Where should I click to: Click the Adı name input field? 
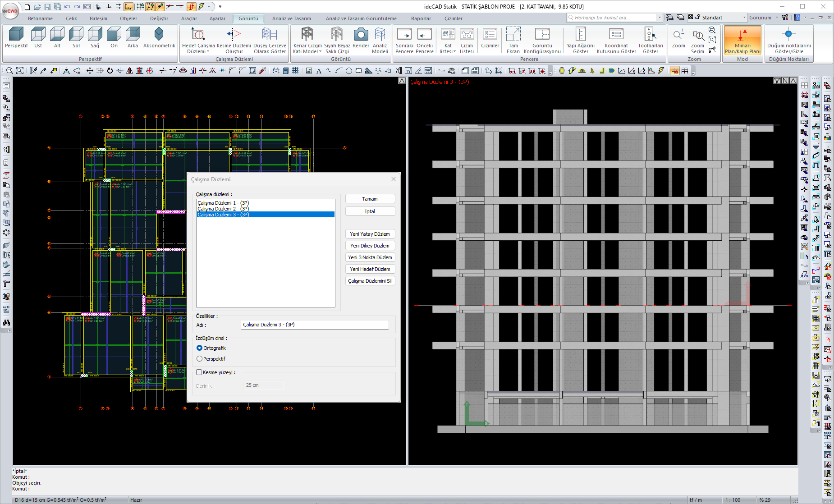click(314, 325)
